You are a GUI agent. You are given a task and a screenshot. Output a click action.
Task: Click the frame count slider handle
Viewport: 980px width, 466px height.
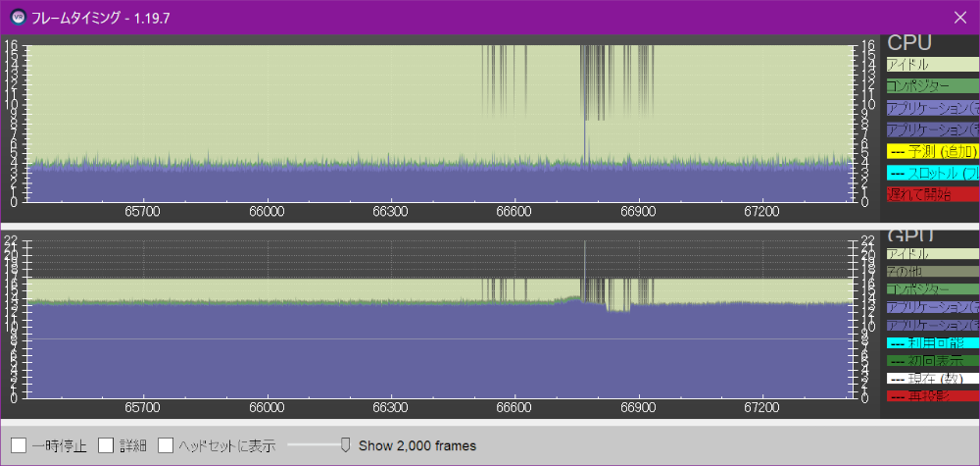(x=345, y=444)
